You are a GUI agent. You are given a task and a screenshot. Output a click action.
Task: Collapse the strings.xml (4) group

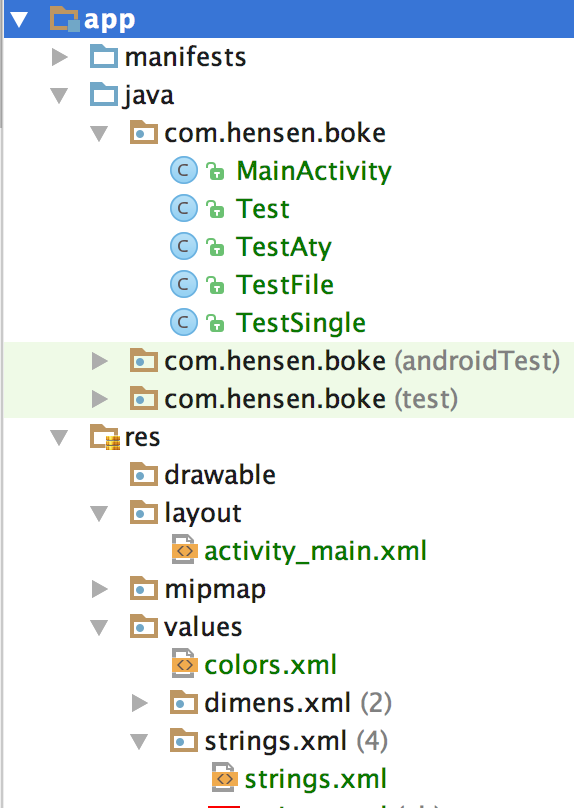[x=139, y=742]
